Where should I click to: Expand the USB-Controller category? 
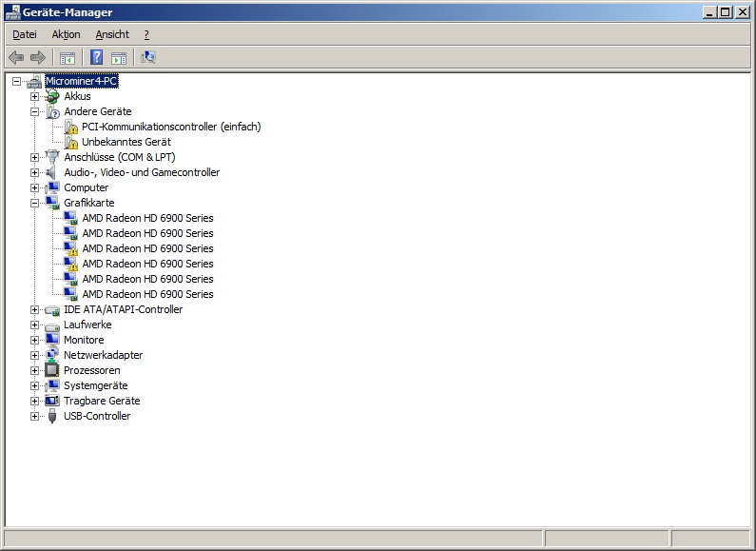pyautogui.click(x=35, y=416)
